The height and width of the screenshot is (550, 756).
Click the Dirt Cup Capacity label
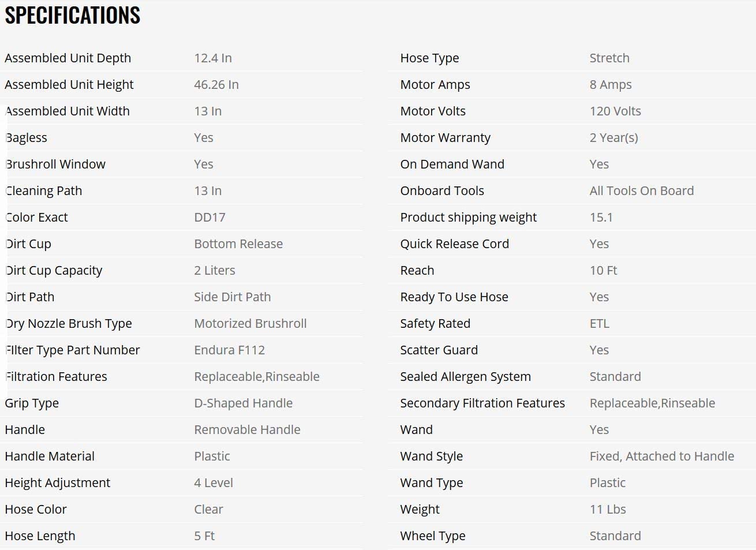(54, 271)
